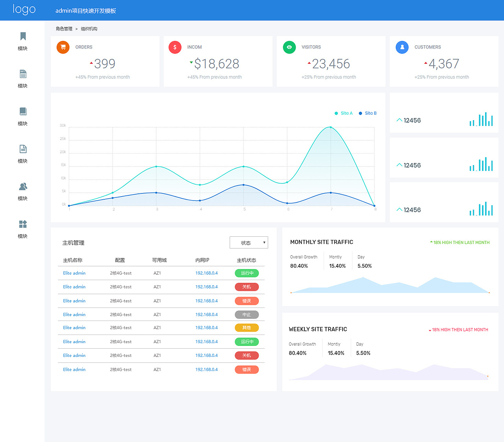Click the 内网IP column header
The image size is (504, 442).
(x=202, y=260)
